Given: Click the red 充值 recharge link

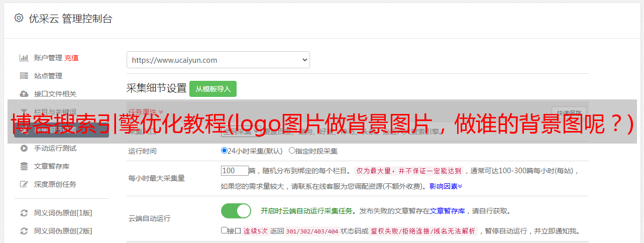Looking at the screenshot, I should (x=71, y=58).
